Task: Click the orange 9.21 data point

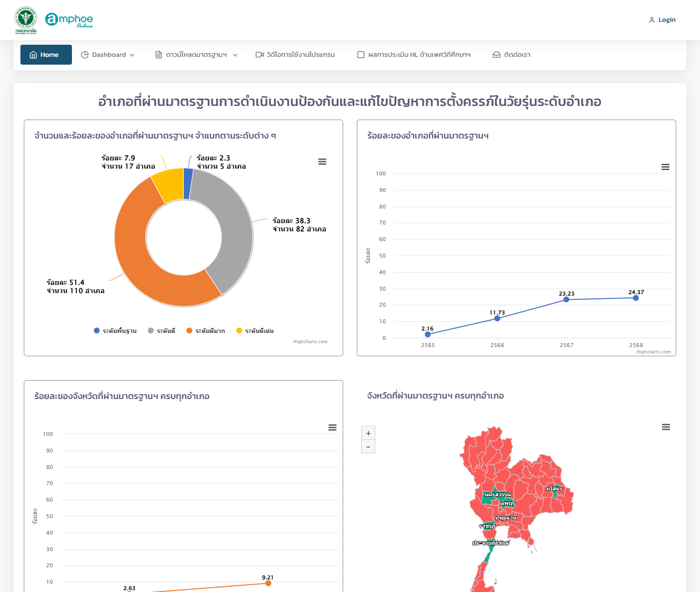Action: [268, 583]
